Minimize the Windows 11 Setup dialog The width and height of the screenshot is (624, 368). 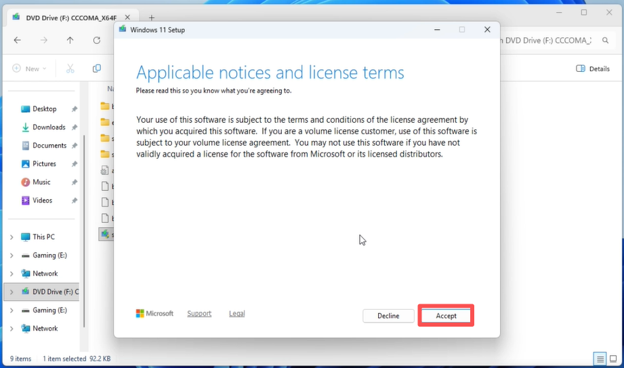pyautogui.click(x=437, y=30)
